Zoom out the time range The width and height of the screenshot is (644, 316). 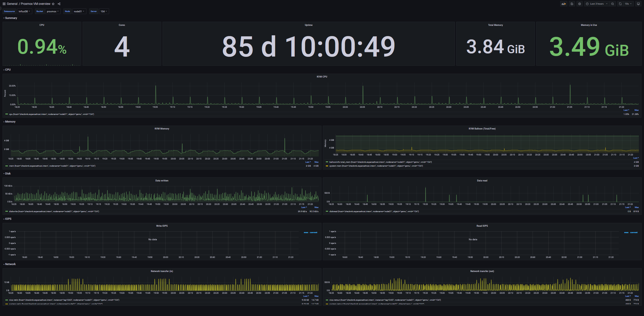[613, 4]
